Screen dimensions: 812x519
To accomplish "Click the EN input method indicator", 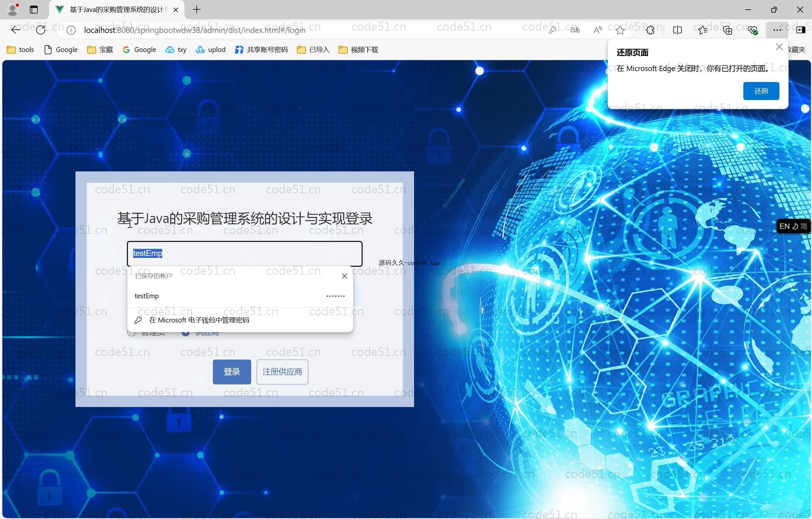I will click(784, 226).
